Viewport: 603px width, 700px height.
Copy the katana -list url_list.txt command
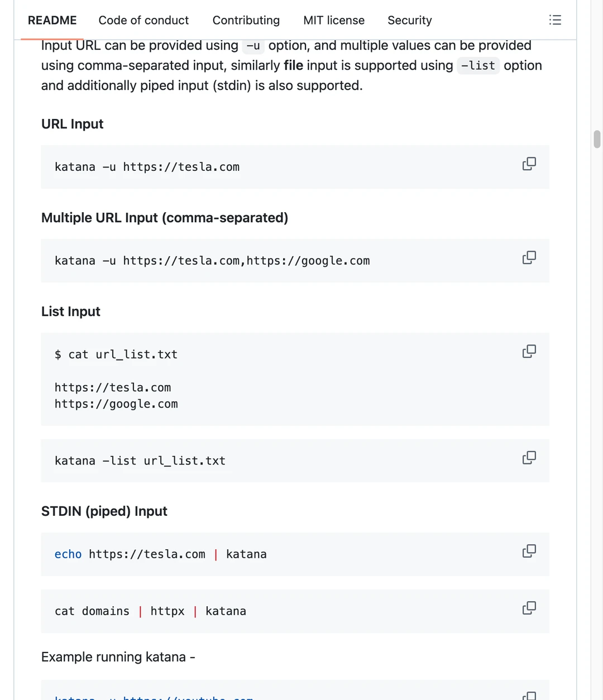(529, 458)
